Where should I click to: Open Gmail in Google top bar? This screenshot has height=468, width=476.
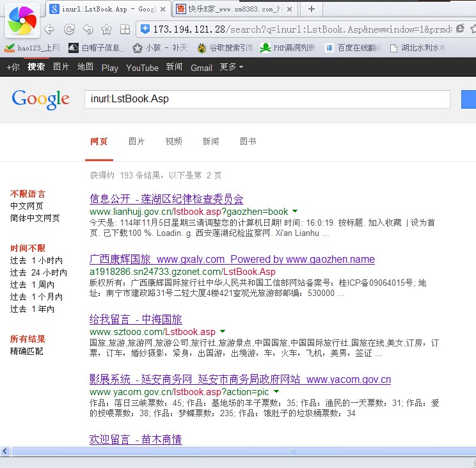tap(202, 67)
